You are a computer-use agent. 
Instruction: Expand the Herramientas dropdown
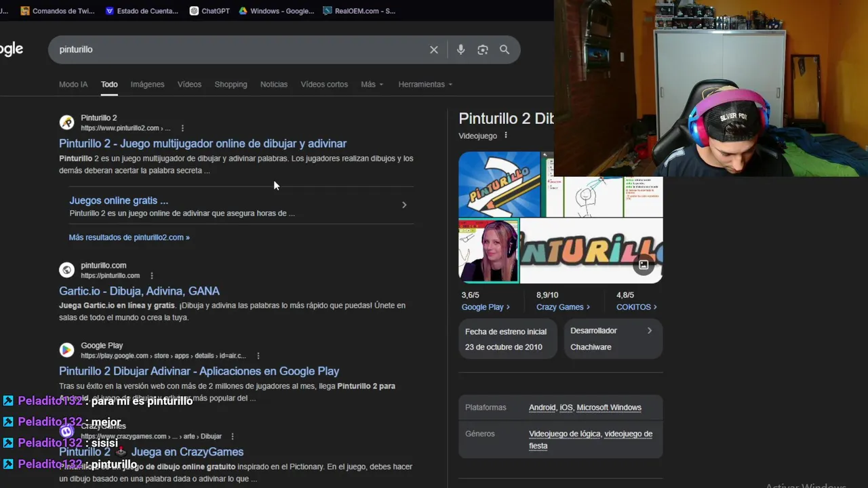click(425, 84)
